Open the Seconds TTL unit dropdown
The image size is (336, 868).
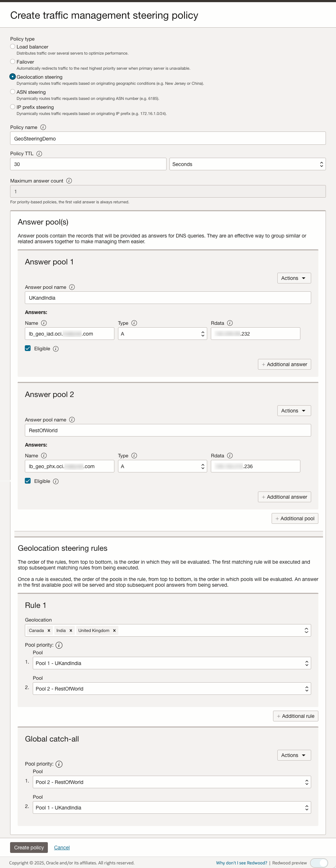[x=248, y=164]
